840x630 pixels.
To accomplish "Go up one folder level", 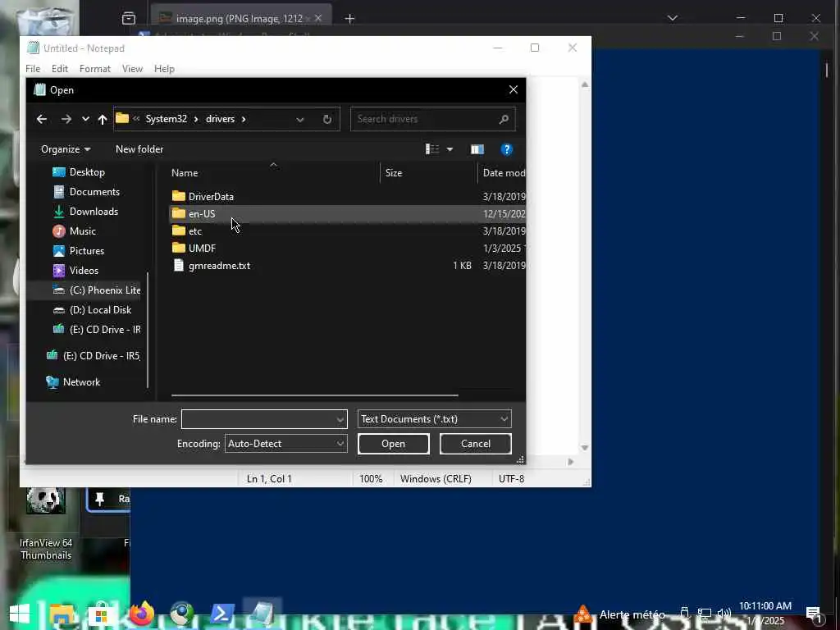I will click(x=103, y=119).
